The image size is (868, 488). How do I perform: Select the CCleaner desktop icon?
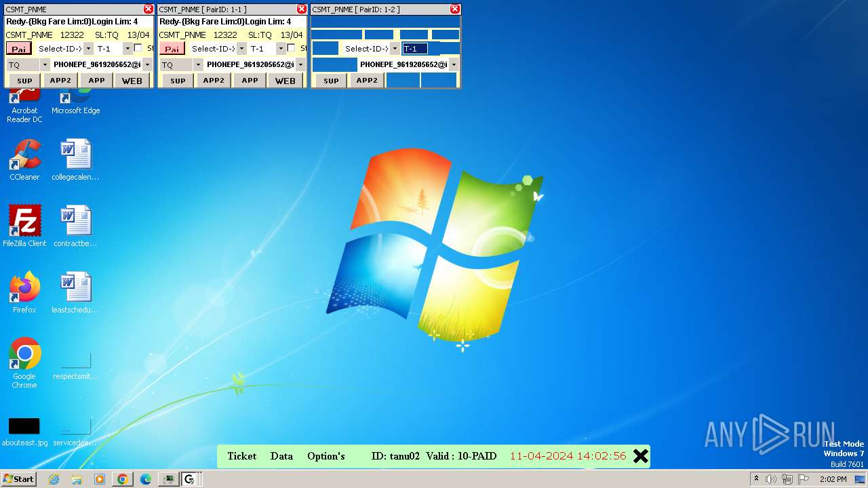pyautogui.click(x=24, y=160)
